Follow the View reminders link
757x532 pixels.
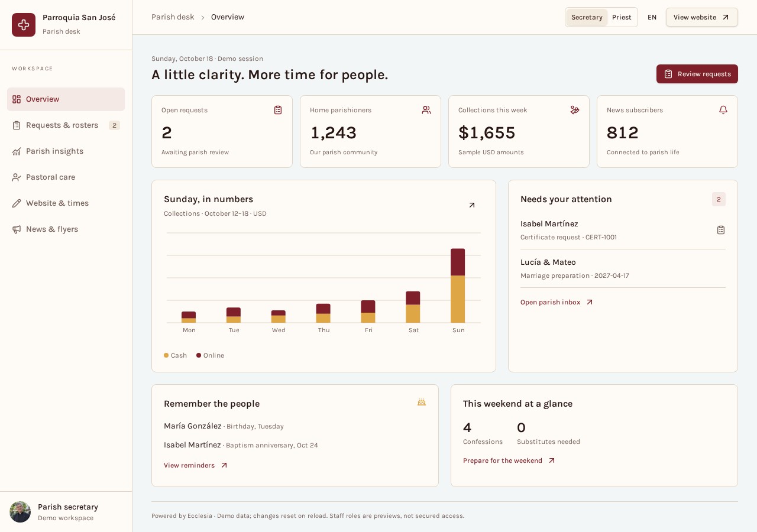point(196,465)
